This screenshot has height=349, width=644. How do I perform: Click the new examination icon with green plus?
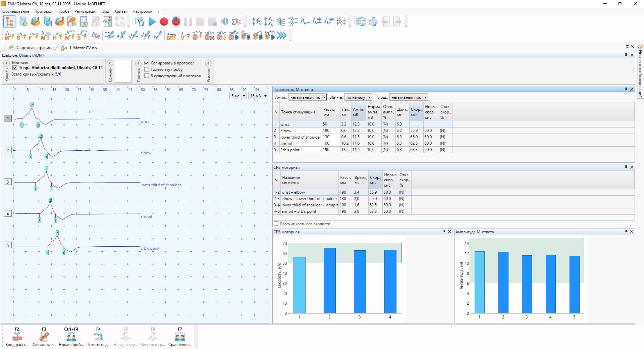23,22
